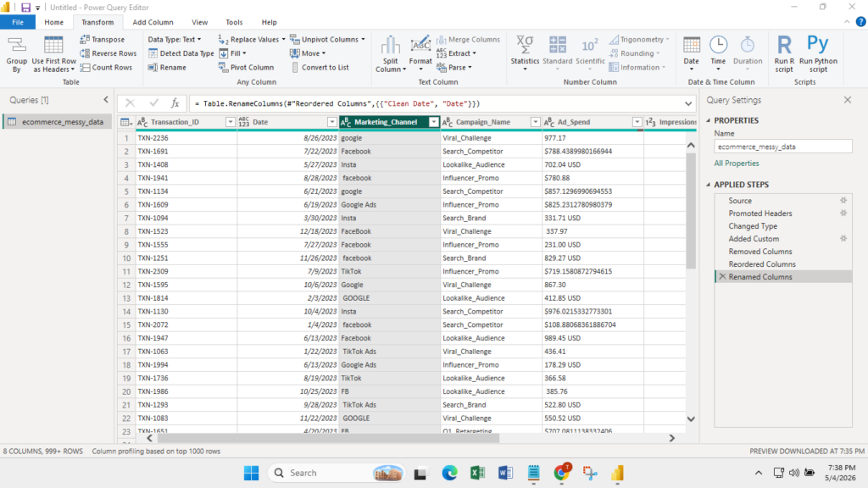Open Source step settings gear
Viewport: 868px width, 488px height.
point(843,200)
